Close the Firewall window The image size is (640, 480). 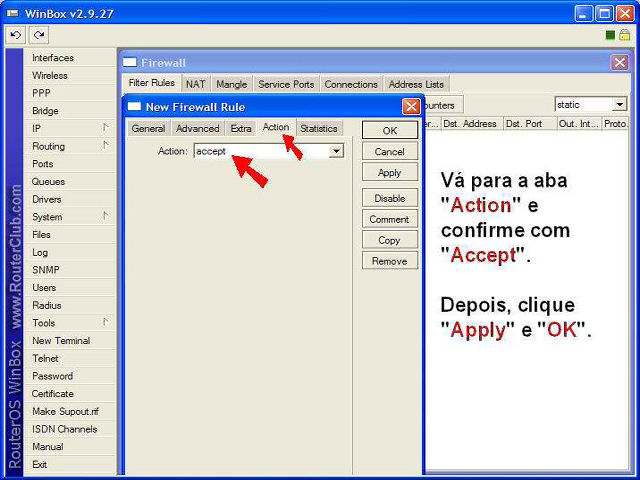(x=620, y=62)
